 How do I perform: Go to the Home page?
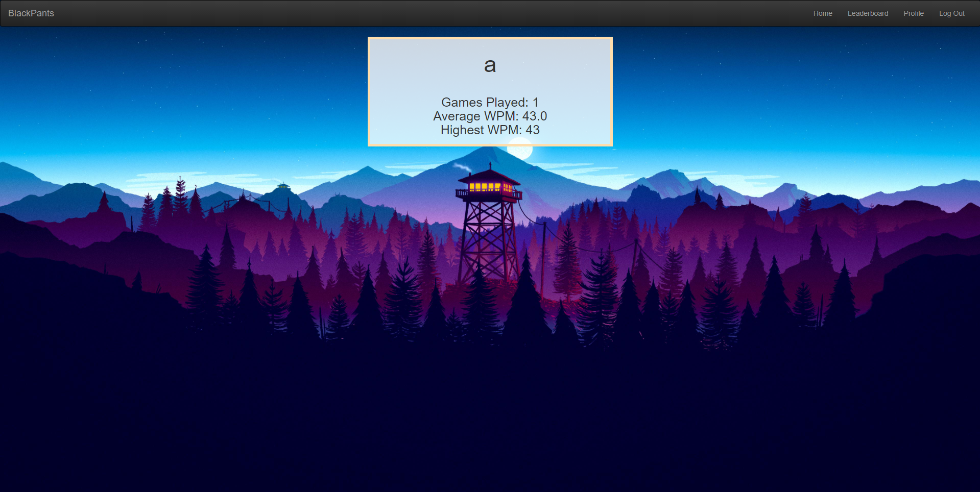pyautogui.click(x=823, y=13)
